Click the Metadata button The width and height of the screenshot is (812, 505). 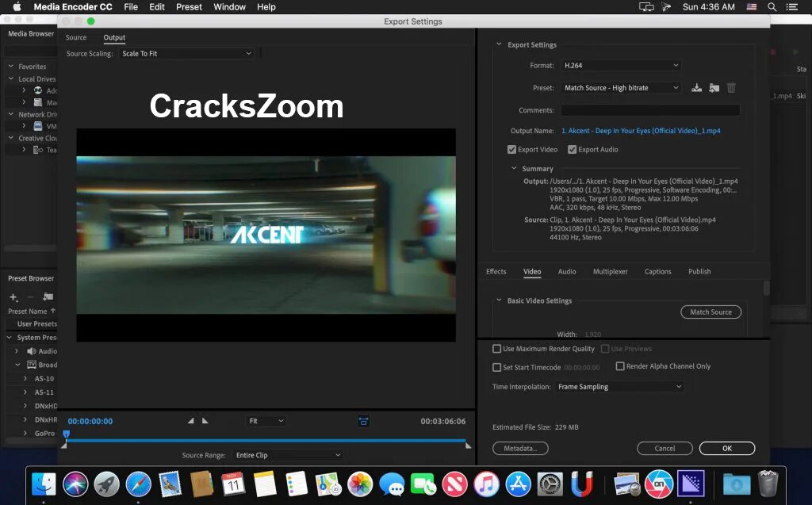[520, 448]
